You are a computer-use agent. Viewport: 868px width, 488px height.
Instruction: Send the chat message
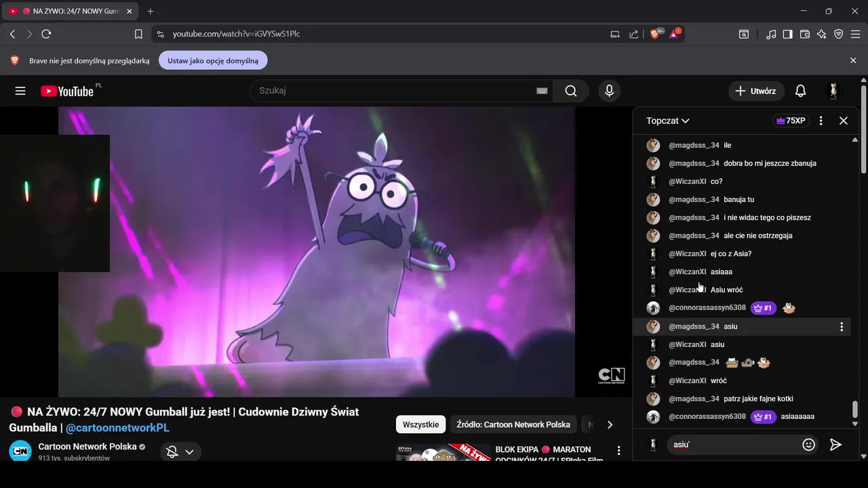[x=835, y=445]
